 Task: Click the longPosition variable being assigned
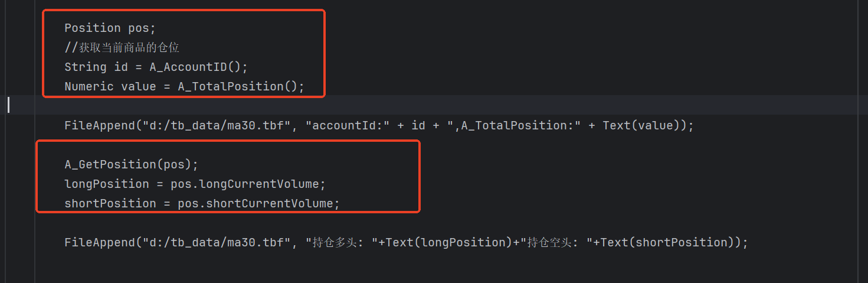point(107,184)
